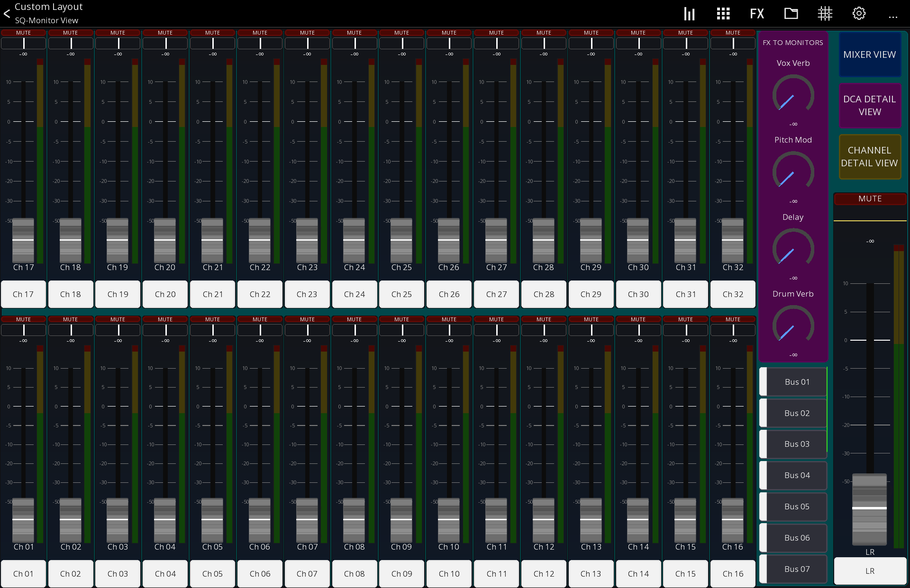Image resolution: width=910 pixels, height=588 pixels.
Task: Open the more options ellipsis menu
Action: tap(893, 17)
